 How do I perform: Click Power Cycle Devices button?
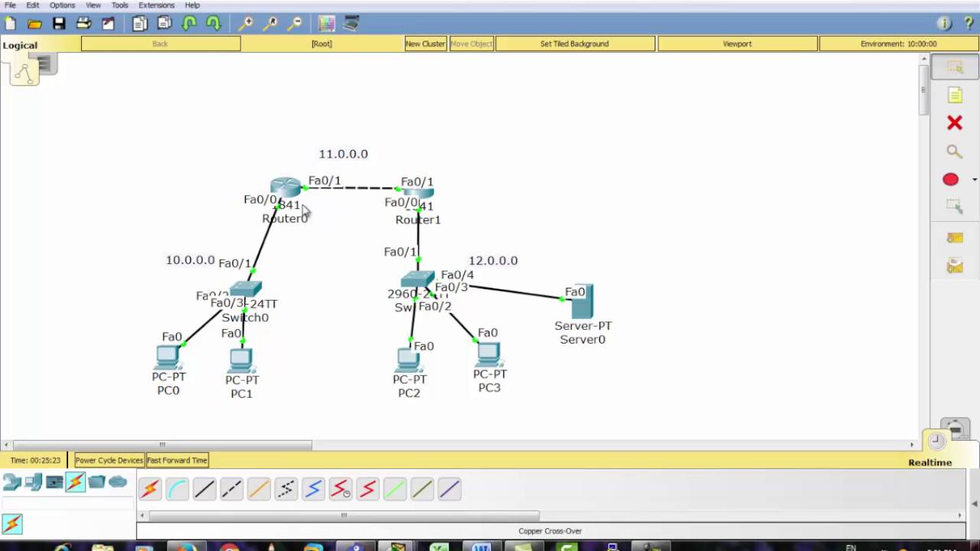(109, 460)
